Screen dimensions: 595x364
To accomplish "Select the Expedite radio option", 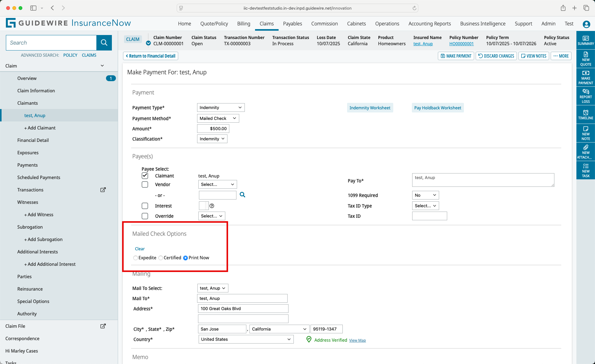I will pos(135,258).
